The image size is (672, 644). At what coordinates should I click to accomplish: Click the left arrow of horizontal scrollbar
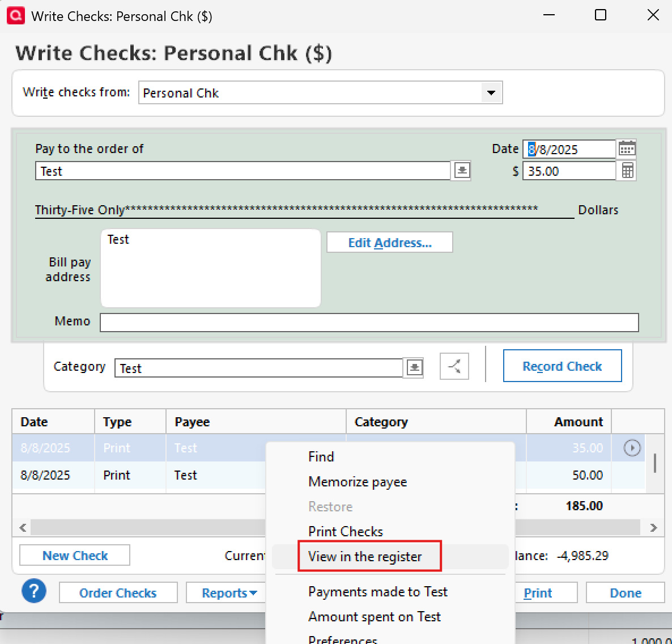(x=23, y=527)
